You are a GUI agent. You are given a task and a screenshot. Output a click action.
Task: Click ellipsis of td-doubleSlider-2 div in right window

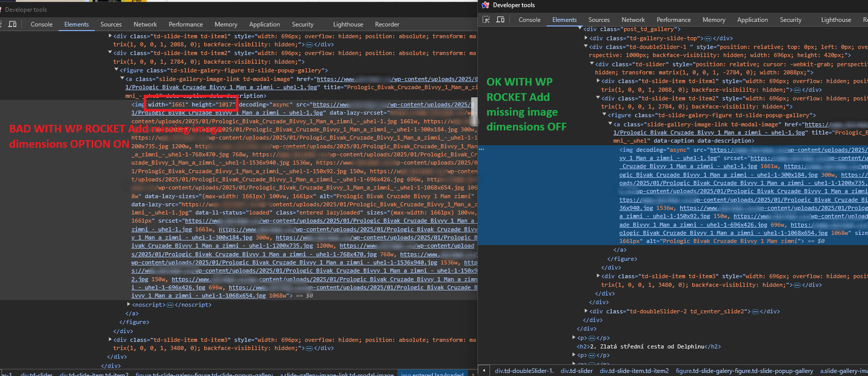755,312
